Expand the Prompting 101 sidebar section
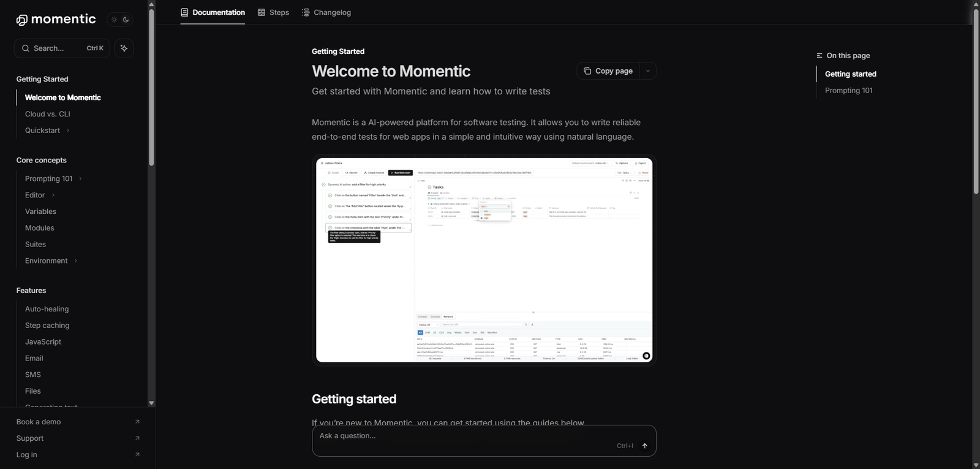This screenshot has height=469, width=980. click(80, 179)
